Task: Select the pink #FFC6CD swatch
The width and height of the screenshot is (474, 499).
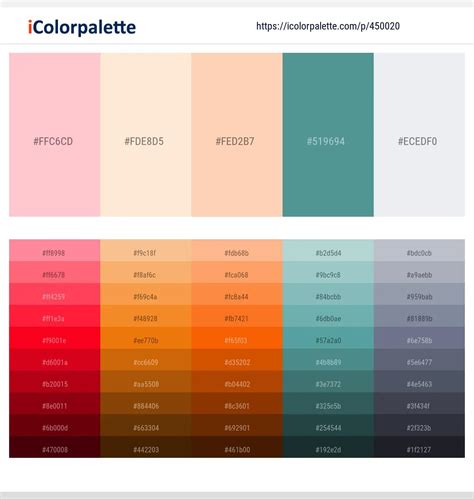Action: 55,135
